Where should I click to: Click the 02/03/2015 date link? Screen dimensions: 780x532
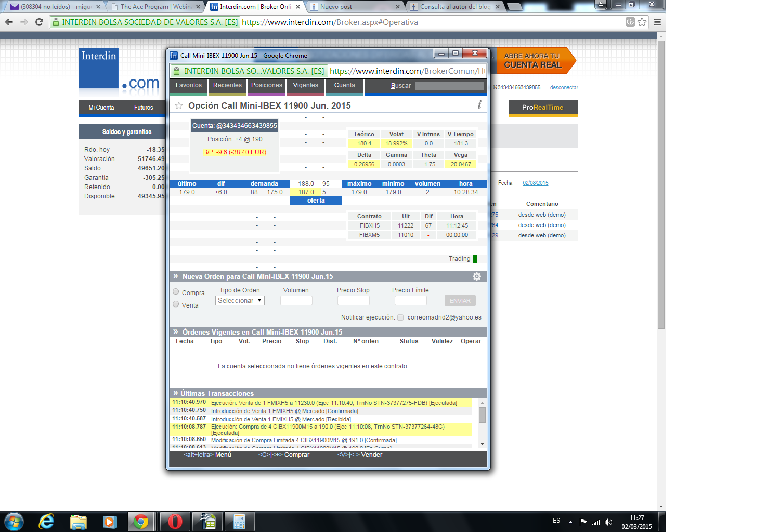coord(536,183)
